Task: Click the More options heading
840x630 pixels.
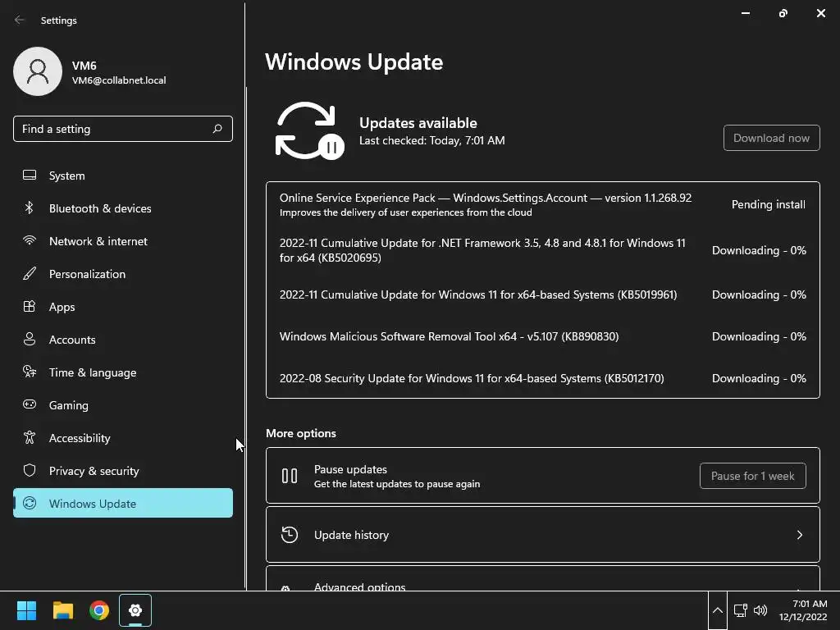Action: [301, 433]
